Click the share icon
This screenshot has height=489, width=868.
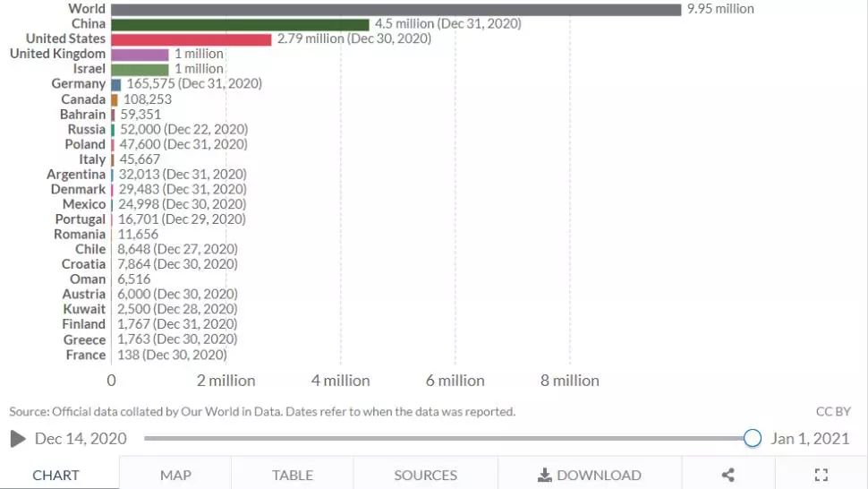click(728, 475)
